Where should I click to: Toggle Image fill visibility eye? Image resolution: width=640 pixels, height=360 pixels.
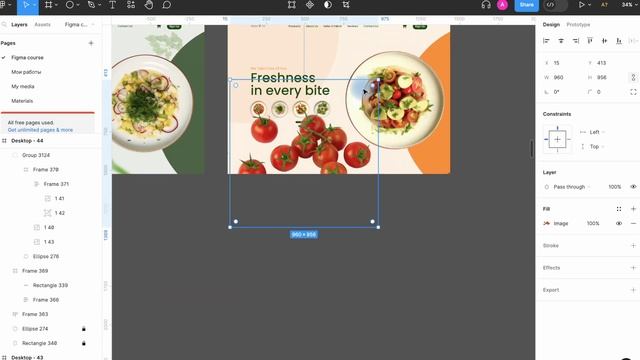pos(619,223)
